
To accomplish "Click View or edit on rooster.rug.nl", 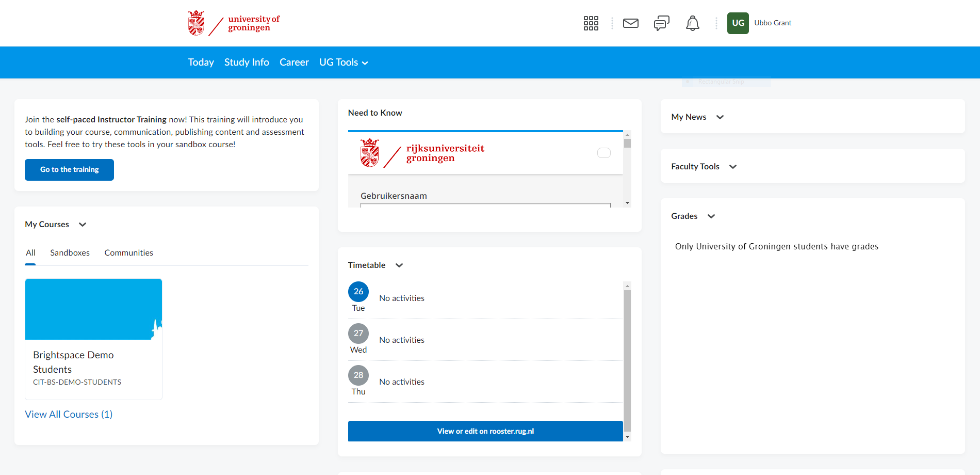I will tap(485, 431).
